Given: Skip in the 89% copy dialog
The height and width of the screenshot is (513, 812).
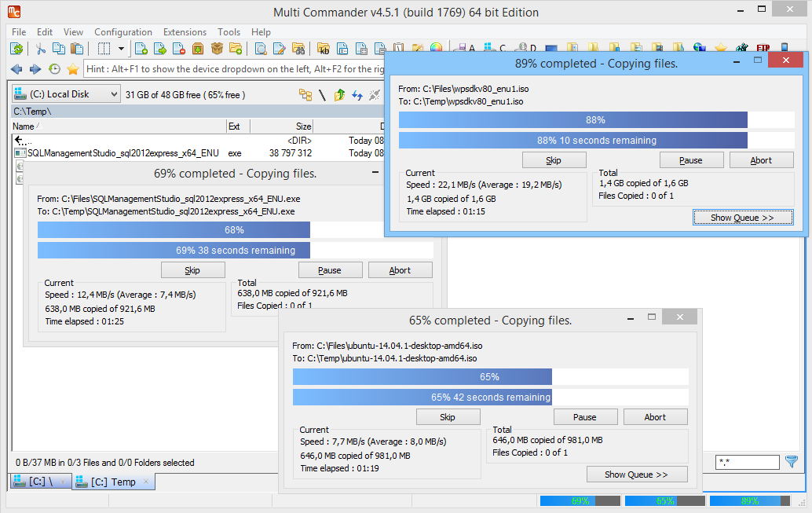Looking at the screenshot, I should pyautogui.click(x=554, y=160).
